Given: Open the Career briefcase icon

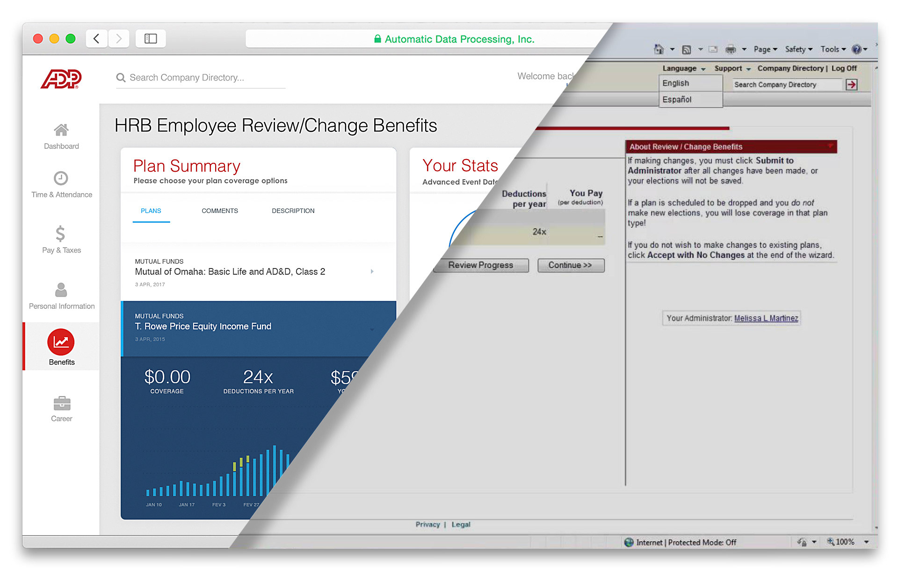Looking at the screenshot, I should tap(62, 403).
